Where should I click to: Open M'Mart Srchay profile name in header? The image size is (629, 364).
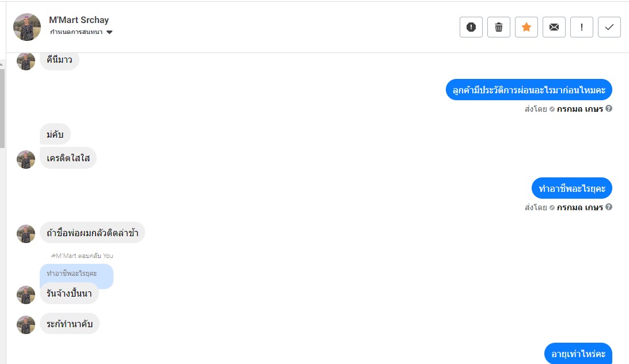point(79,20)
